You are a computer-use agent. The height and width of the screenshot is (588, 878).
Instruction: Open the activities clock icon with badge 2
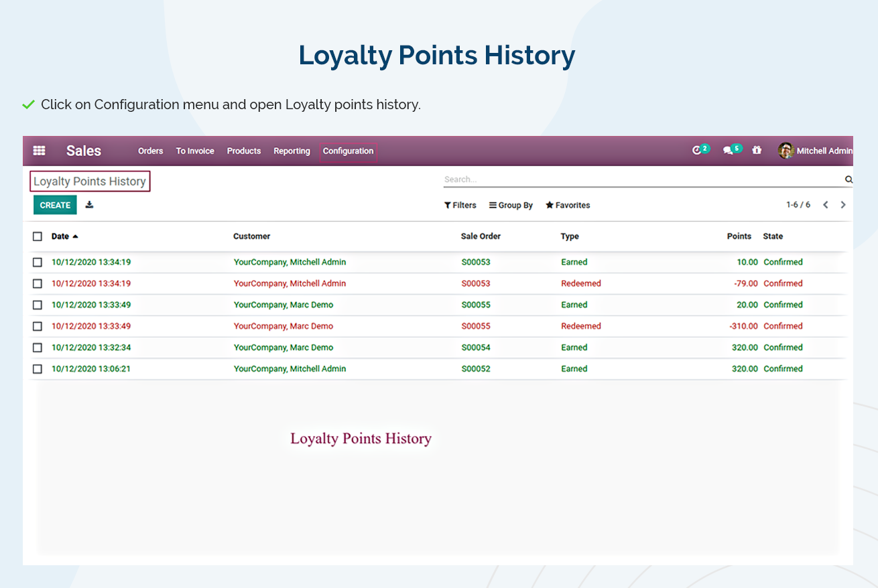coord(700,150)
